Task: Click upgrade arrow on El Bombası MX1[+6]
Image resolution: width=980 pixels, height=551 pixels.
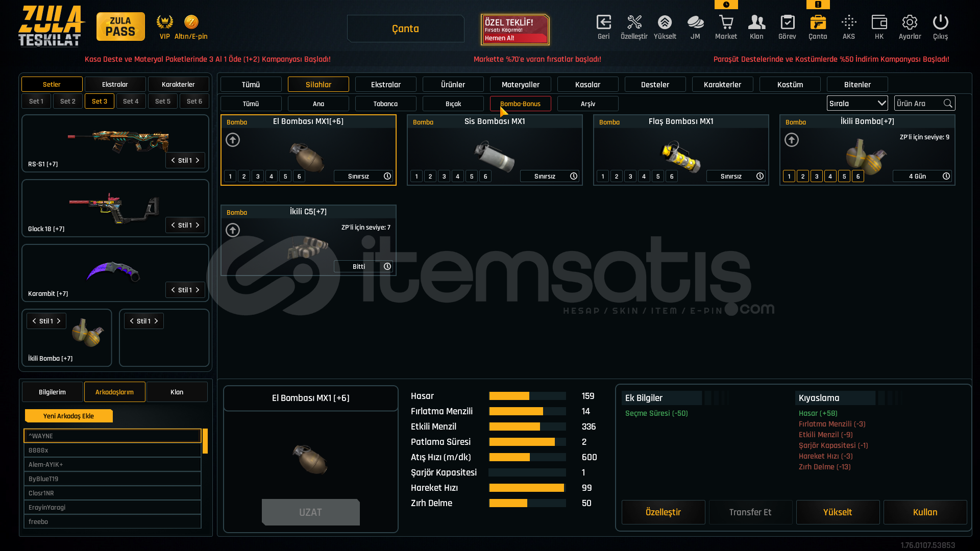Action: tap(233, 140)
